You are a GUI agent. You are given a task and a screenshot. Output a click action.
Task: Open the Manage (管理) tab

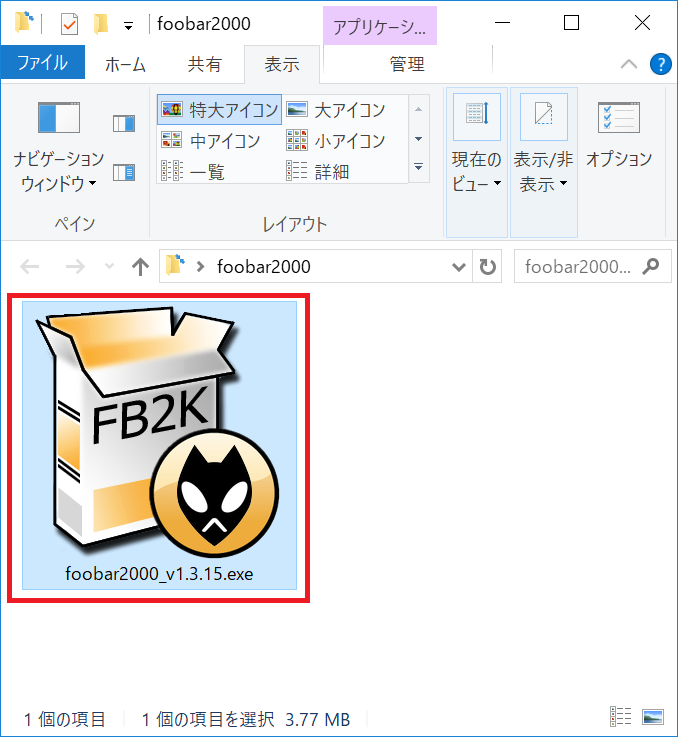click(x=407, y=64)
